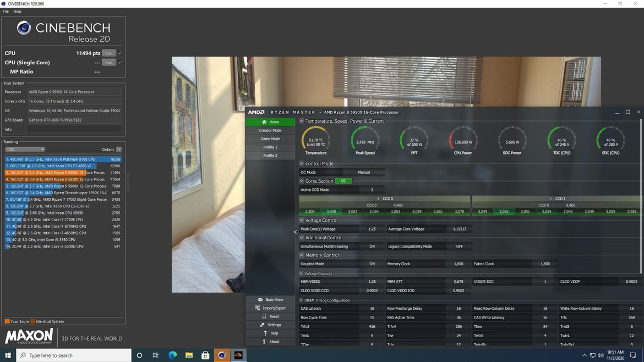The image size is (644, 362).
Task: Click the Peak Core(s) Voltage value 1.25
Action: click(x=372, y=229)
